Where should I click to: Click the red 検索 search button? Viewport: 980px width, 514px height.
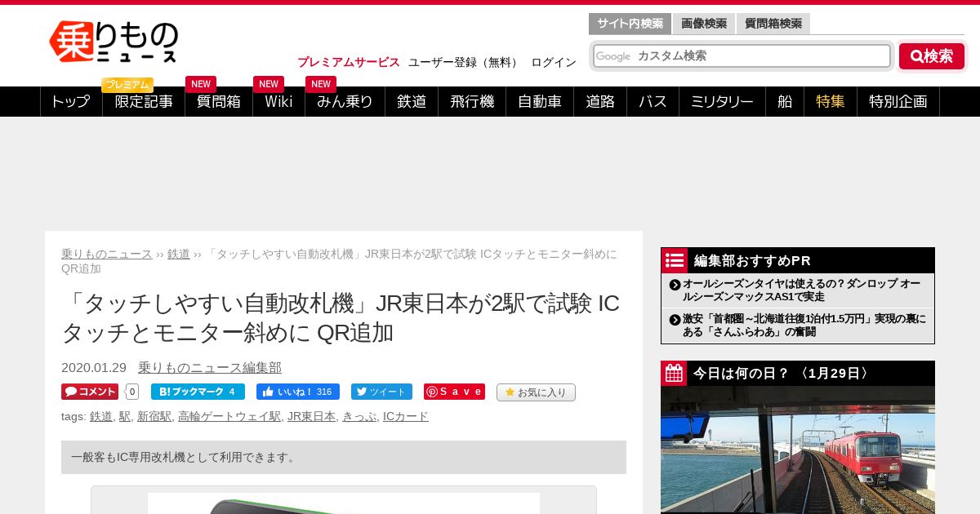point(932,56)
